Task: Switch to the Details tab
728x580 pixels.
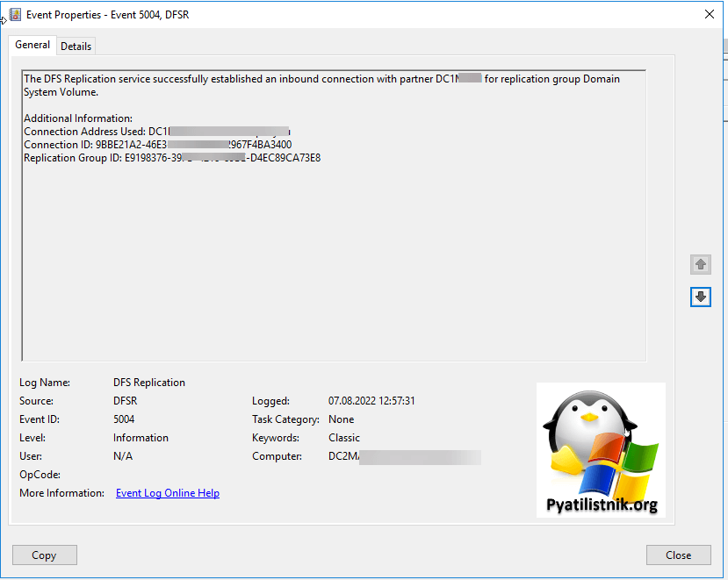Action: (76, 47)
